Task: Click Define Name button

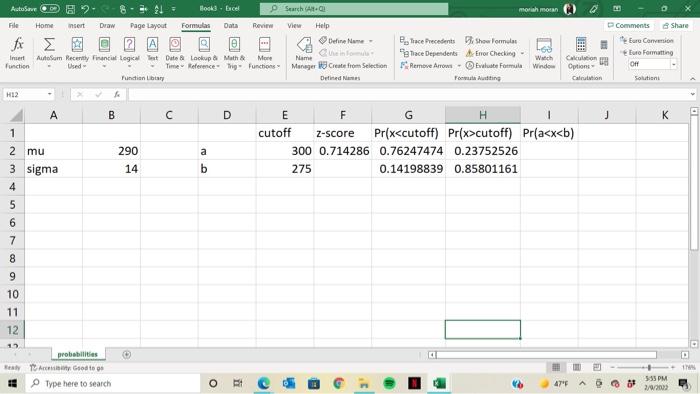Action: [x=342, y=41]
